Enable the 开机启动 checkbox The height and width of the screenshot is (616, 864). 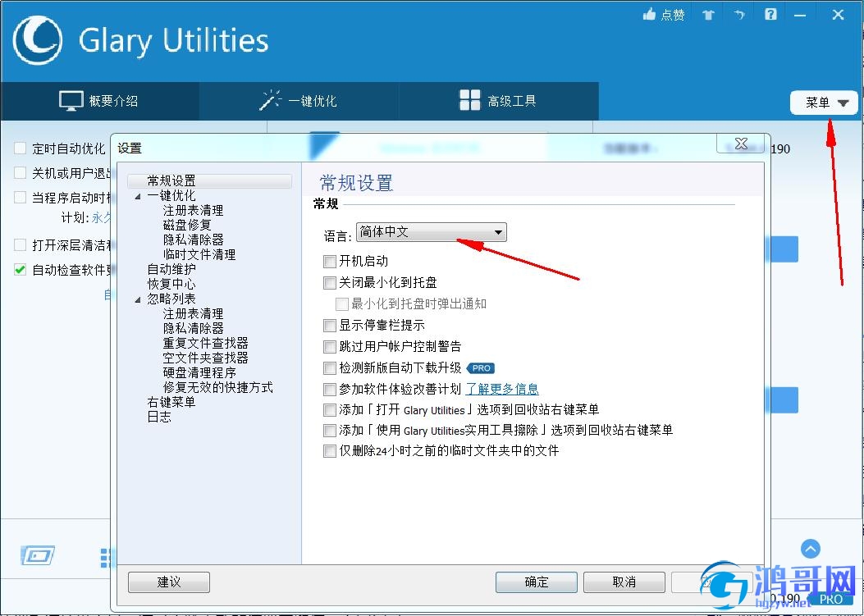point(330,262)
